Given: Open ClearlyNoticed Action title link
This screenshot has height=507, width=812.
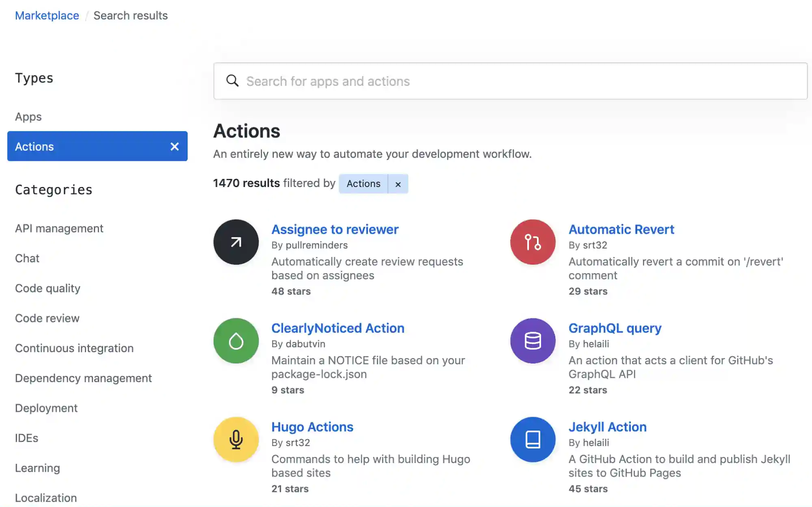Looking at the screenshot, I should point(338,328).
